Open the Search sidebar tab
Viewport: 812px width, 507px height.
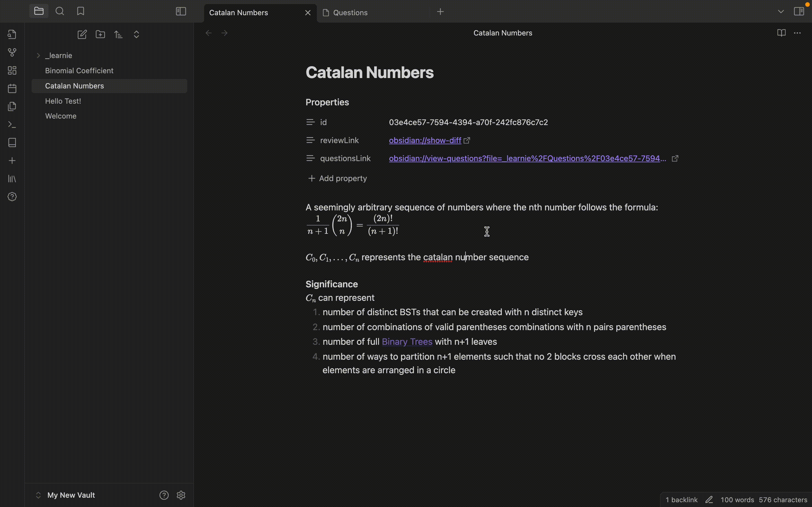[x=60, y=11]
